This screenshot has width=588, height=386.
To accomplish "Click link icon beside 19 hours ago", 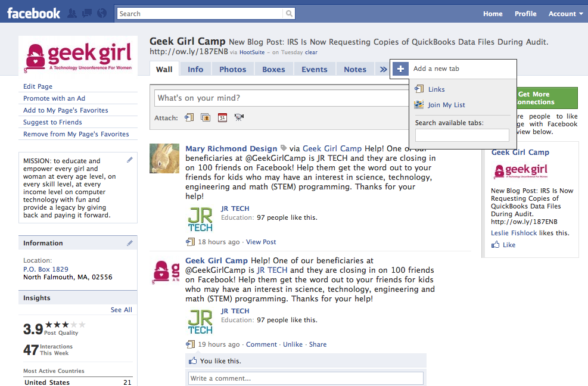I will coord(190,344).
